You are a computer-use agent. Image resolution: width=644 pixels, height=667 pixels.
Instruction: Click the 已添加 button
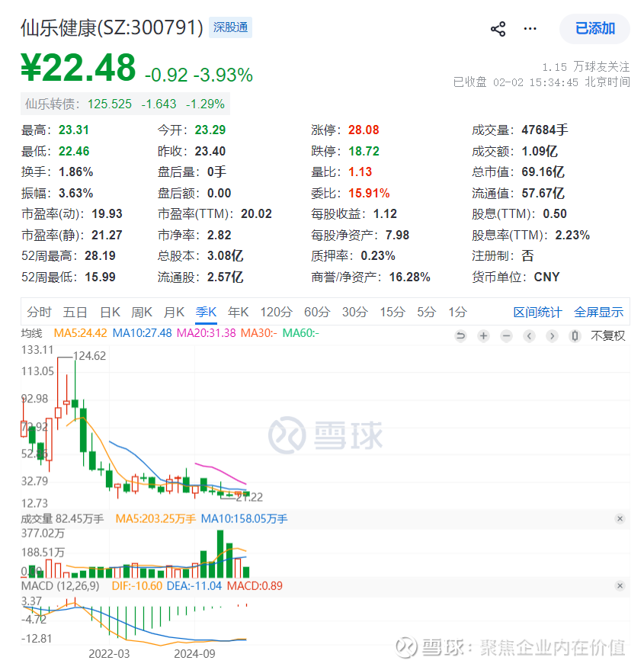coord(594,28)
